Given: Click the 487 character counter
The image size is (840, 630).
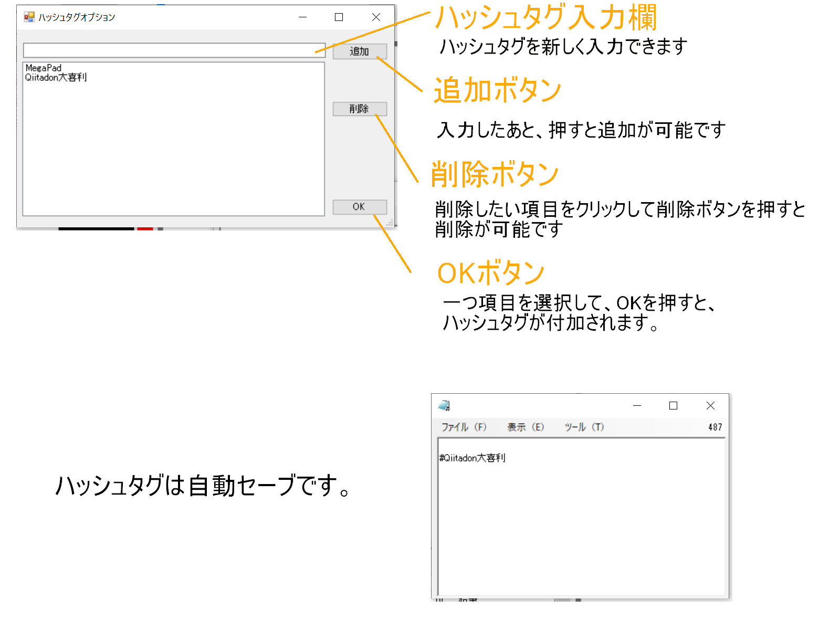Looking at the screenshot, I should [x=715, y=427].
